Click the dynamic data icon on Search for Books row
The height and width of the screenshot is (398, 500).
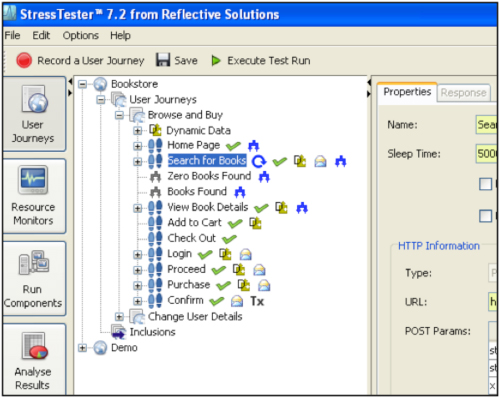tap(300, 161)
